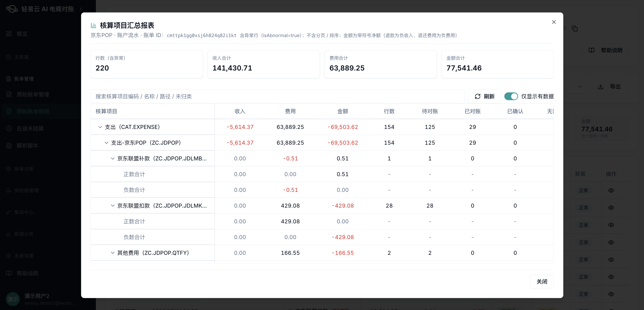
Task: Close the 核算项目汇总报表 dialog with X
Action: click(554, 22)
